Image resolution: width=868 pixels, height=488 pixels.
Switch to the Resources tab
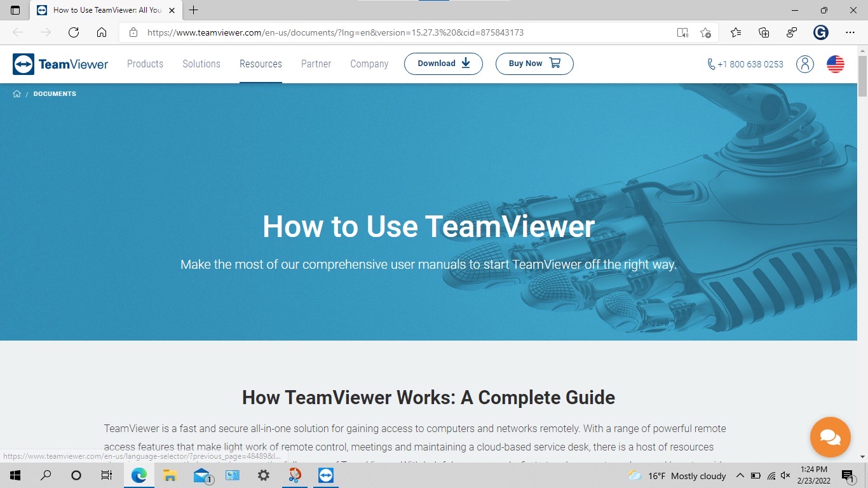261,64
